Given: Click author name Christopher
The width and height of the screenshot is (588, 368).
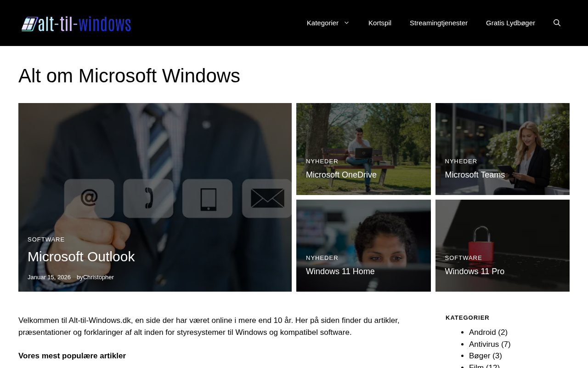Looking at the screenshot, I should (x=98, y=277).
